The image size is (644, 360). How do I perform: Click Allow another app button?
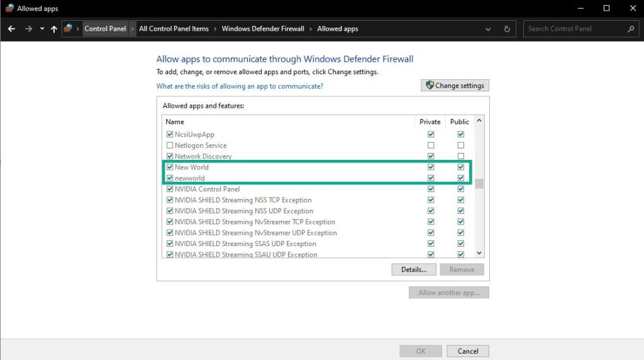click(x=449, y=293)
